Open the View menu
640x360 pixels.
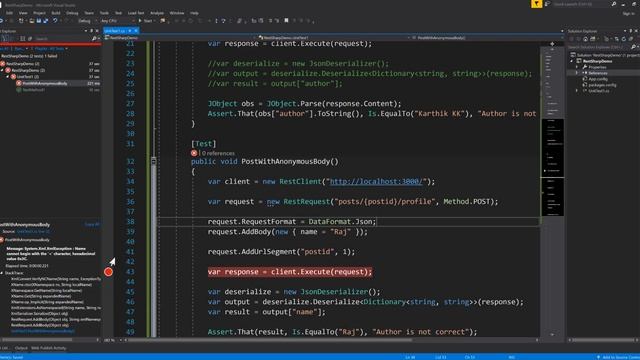[x=23, y=13]
